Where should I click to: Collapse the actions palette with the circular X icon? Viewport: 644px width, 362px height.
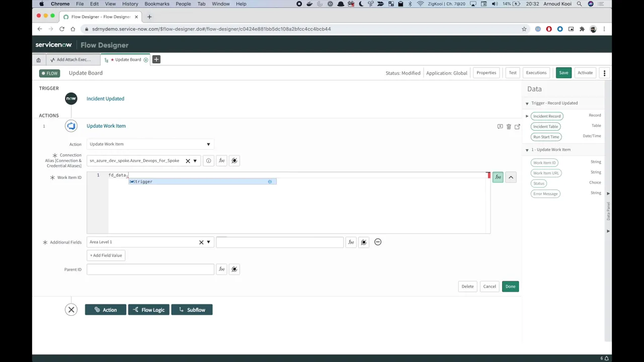click(x=71, y=310)
